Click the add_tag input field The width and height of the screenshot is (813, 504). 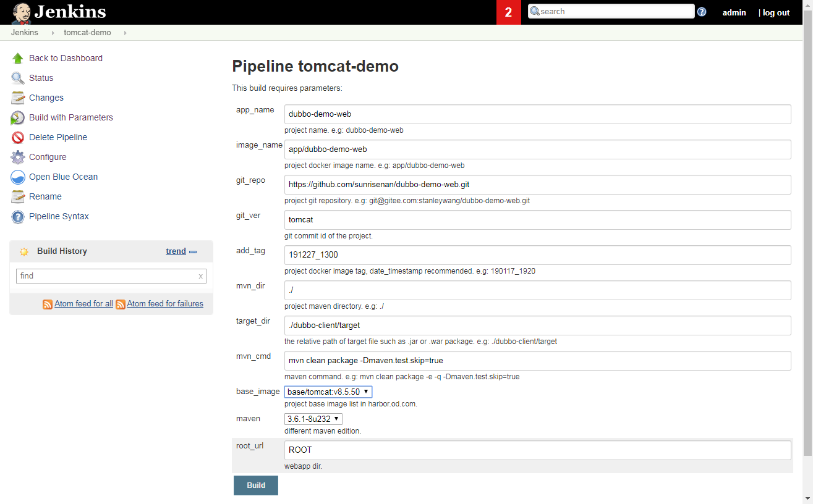pyautogui.click(x=538, y=255)
